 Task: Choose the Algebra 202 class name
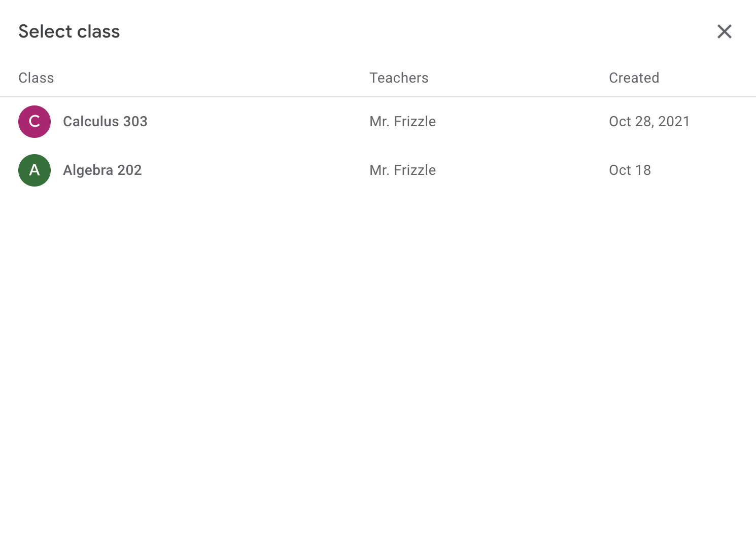(102, 170)
